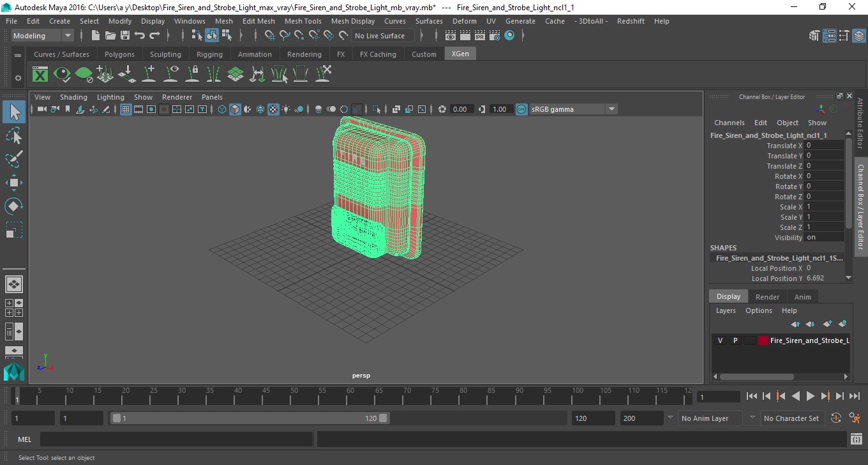Toggle use all lights bulb icon
This screenshot has width=868, height=465.
(286, 109)
